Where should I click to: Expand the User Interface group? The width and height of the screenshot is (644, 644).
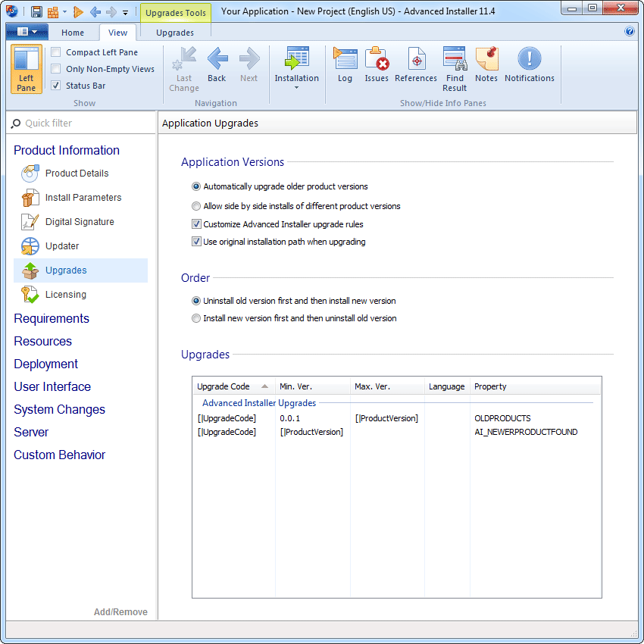coord(52,387)
